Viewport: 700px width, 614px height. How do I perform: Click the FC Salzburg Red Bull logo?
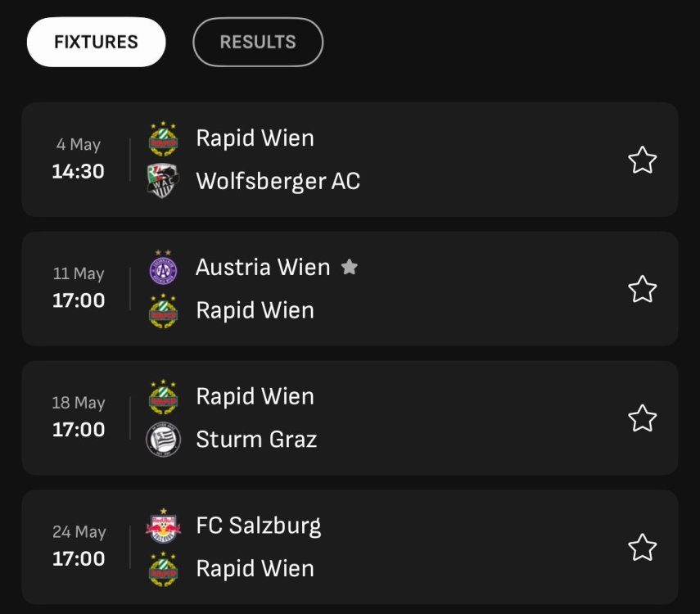pyautogui.click(x=163, y=526)
